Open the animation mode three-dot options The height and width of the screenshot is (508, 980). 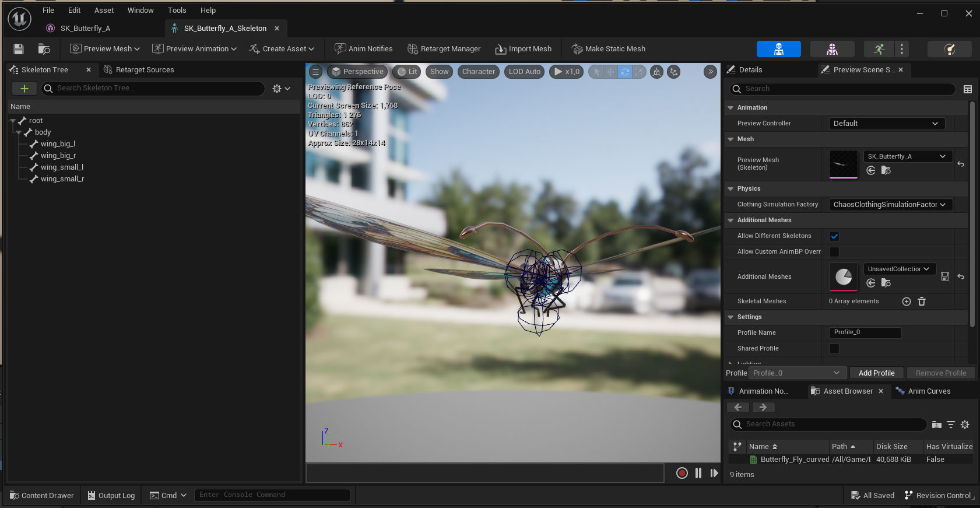tap(902, 49)
